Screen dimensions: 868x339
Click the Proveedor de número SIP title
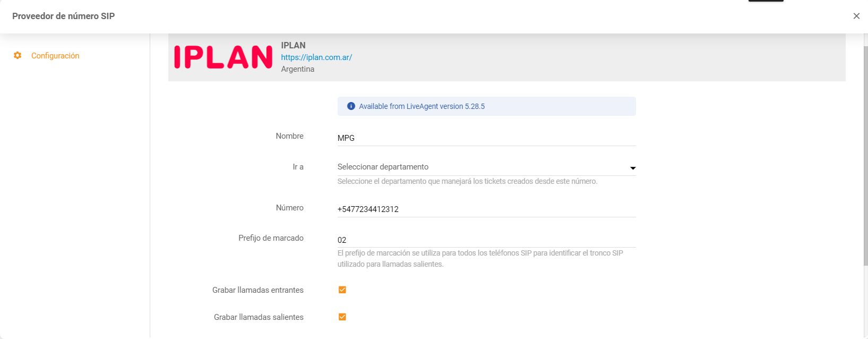coord(64,16)
